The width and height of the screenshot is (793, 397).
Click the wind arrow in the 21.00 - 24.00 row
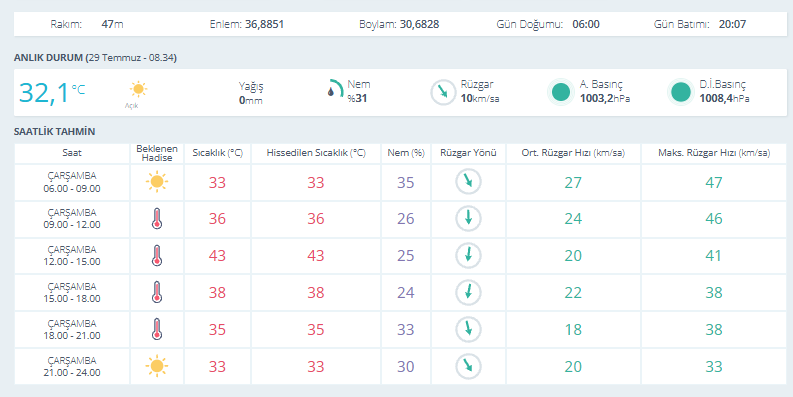(x=468, y=366)
